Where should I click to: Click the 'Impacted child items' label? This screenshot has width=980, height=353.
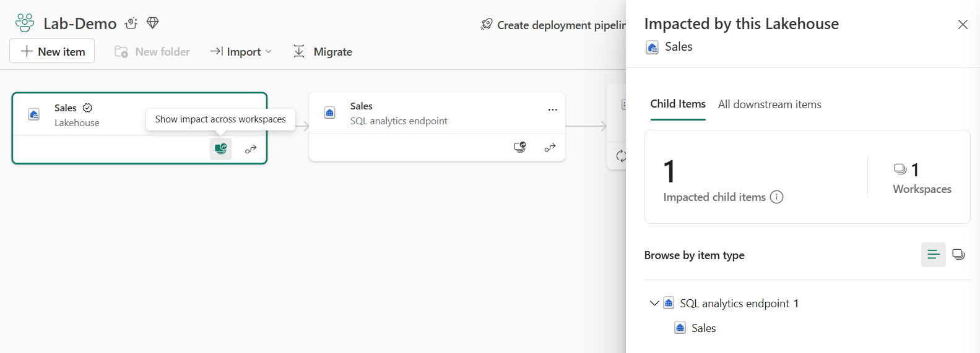714,197
